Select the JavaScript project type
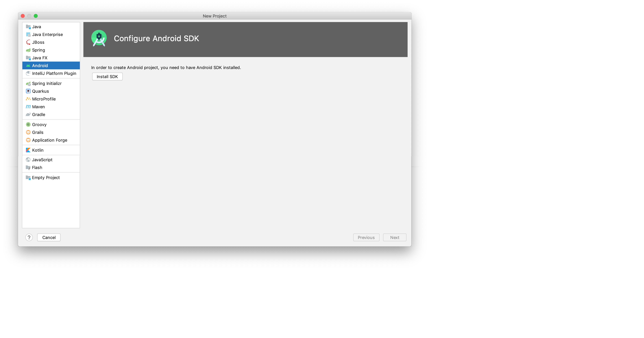 coord(42,159)
